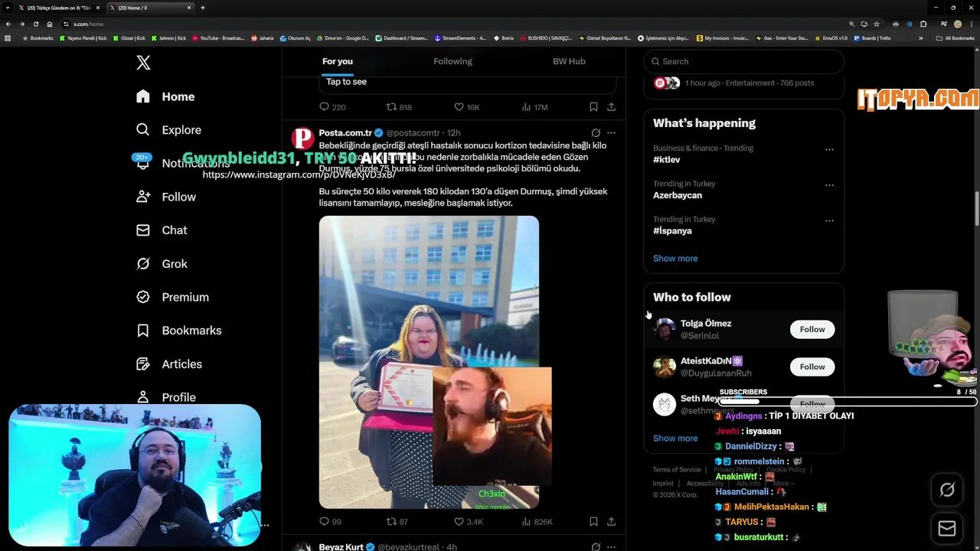Share the Posta.com.tr post
The image size is (980, 551).
[x=611, y=522]
